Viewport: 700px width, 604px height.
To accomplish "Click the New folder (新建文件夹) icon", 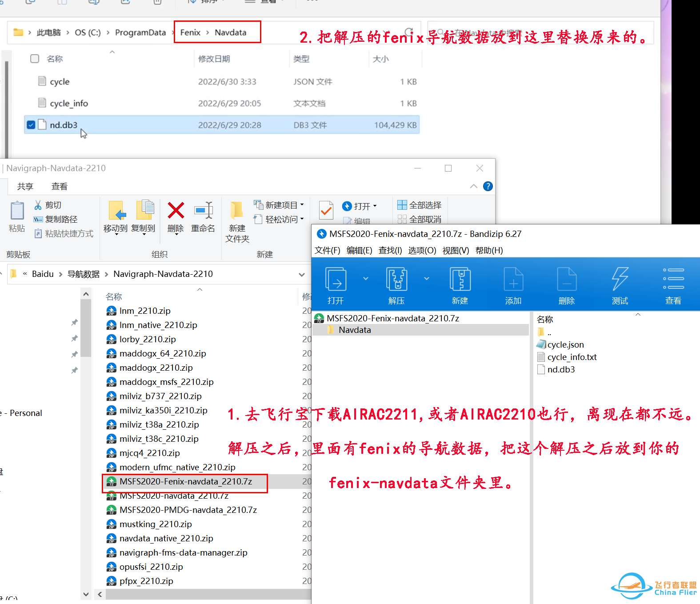I will pyautogui.click(x=236, y=210).
